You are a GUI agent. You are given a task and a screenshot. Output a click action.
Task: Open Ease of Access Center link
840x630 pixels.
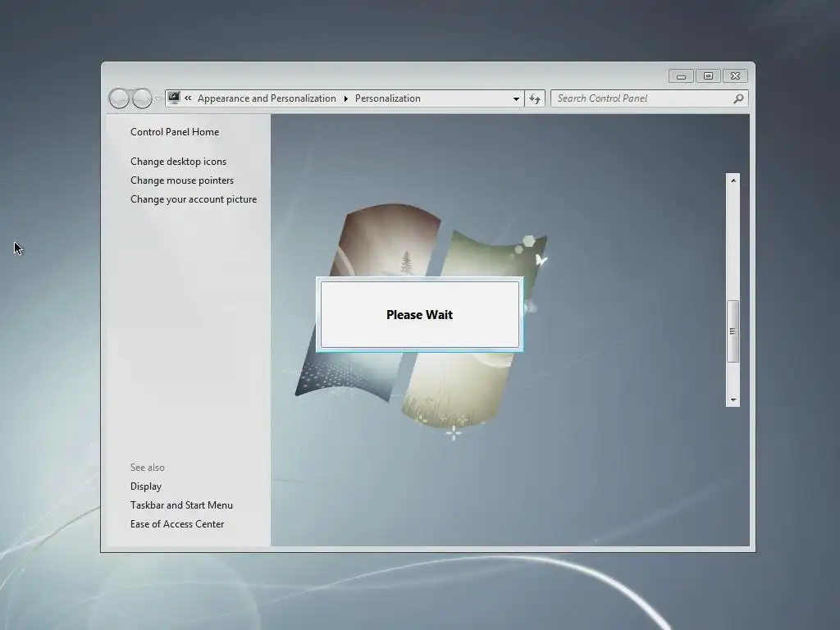click(177, 524)
